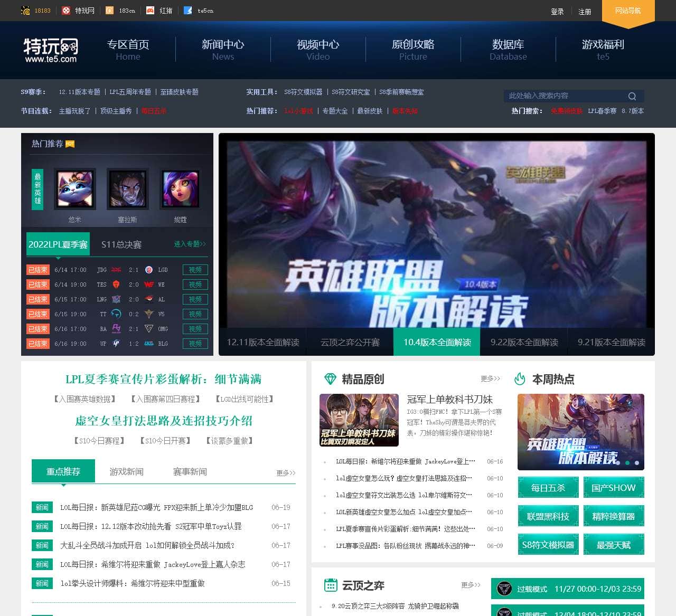676x616 pixels.
Task: Click the te5.com site logo
Action: click(x=51, y=50)
